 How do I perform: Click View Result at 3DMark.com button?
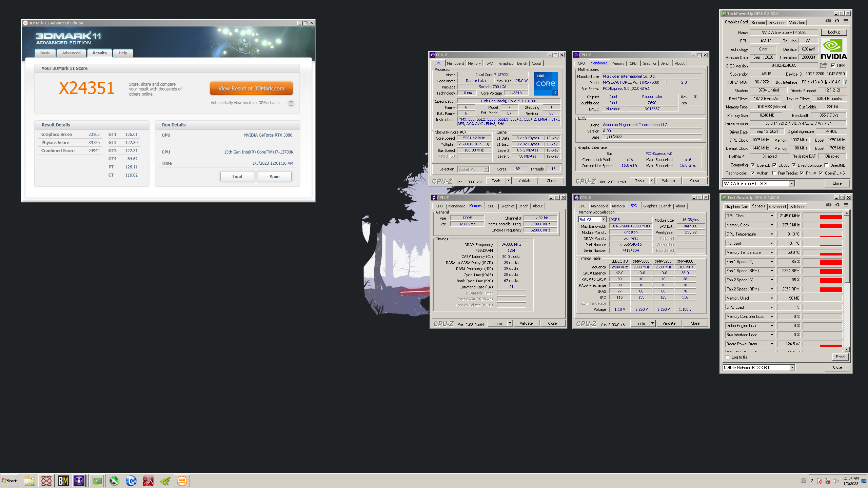point(251,88)
